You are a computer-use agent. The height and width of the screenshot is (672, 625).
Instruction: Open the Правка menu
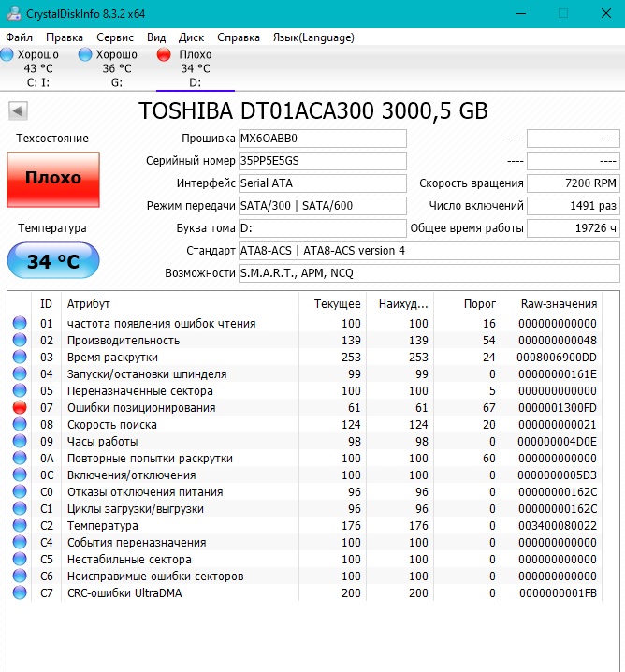[65, 37]
